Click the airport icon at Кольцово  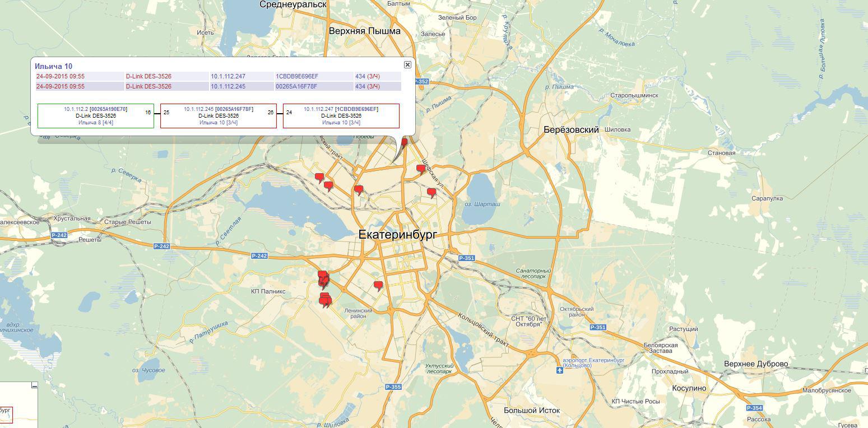(559, 370)
